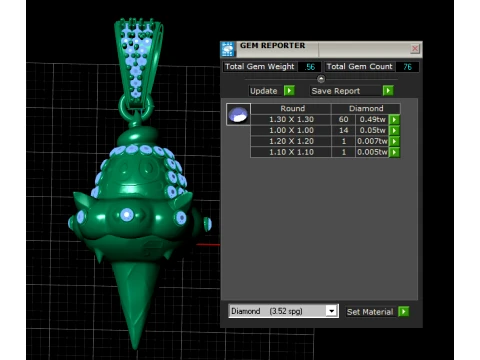
Task: Click the green arrow for 1.30 X 1.30 row
Action: pos(394,120)
